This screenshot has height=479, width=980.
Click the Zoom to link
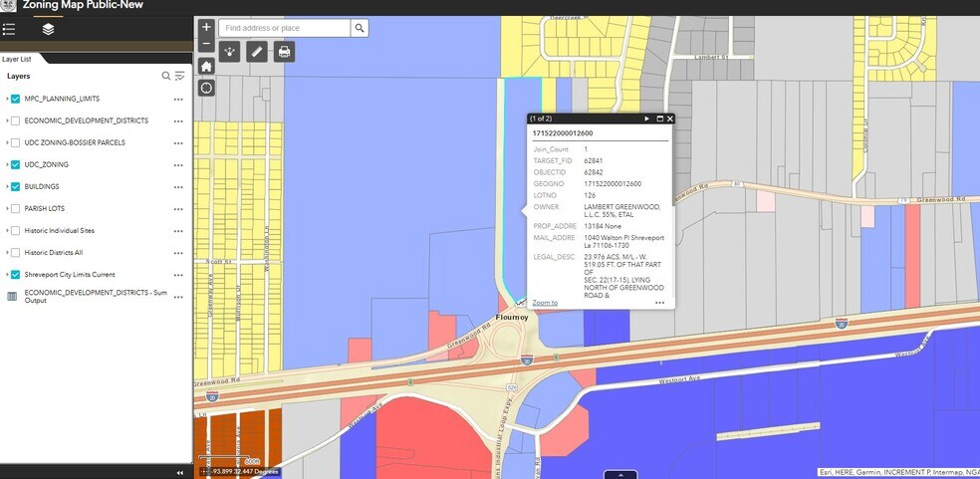545,303
